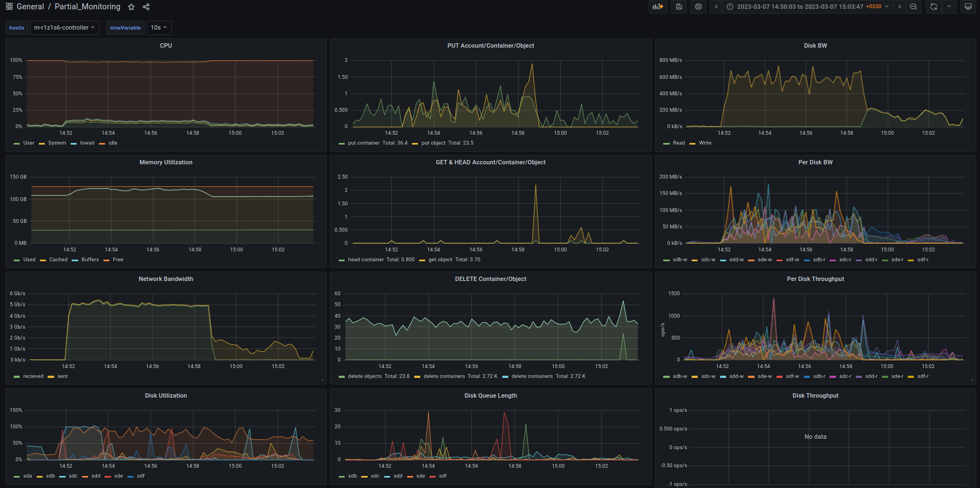
Task: Toggle the Cached series in Memory legend
Action: point(58,260)
